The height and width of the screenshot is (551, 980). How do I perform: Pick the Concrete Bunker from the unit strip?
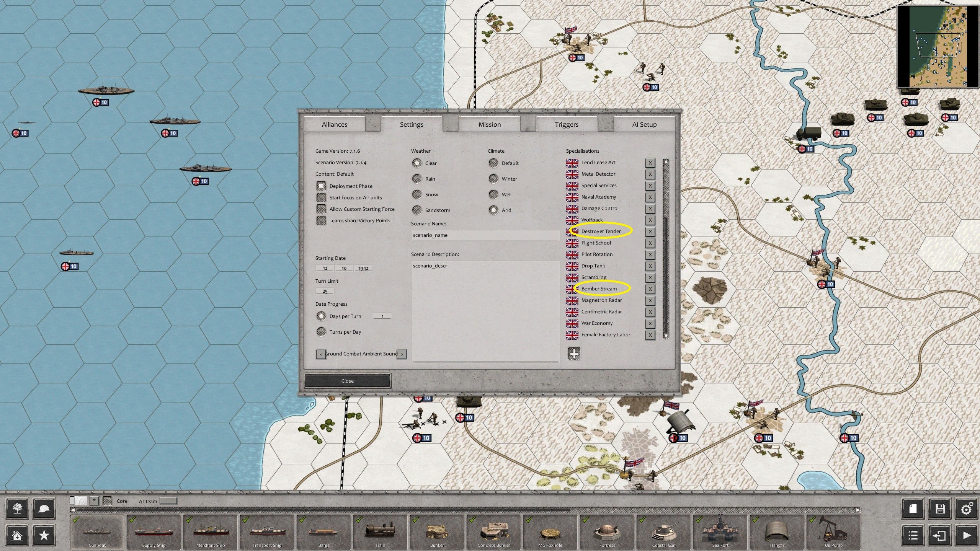[493, 532]
